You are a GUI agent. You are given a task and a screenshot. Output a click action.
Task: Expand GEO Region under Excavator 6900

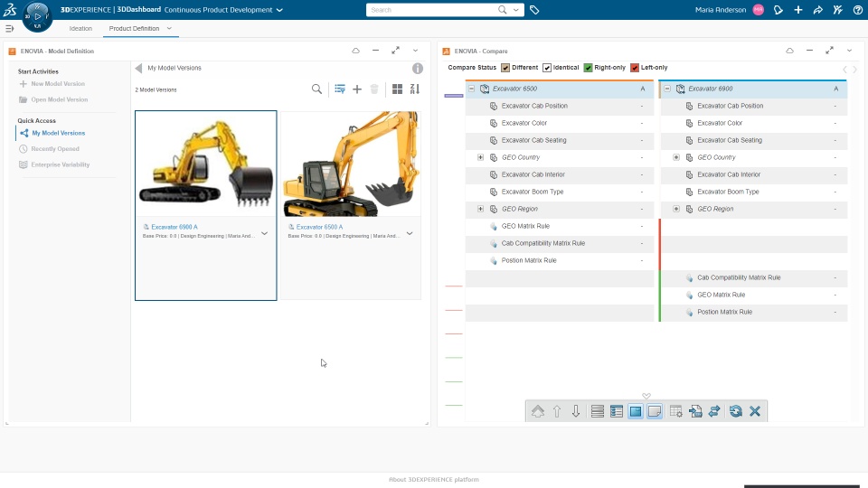pos(676,209)
